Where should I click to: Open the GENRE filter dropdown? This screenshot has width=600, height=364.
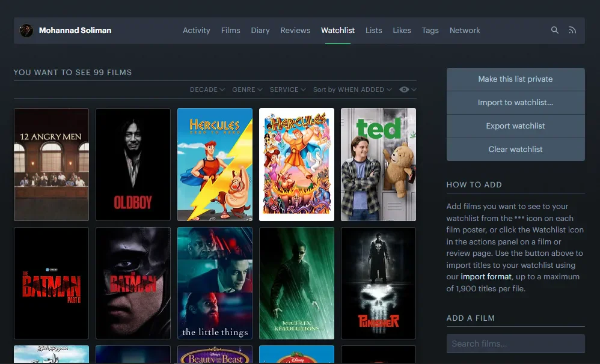[247, 89]
